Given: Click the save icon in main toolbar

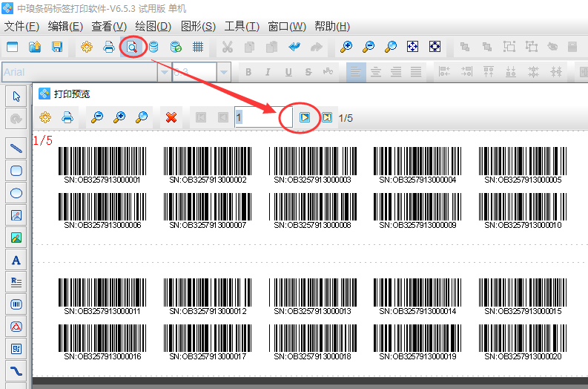Looking at the screenshot, I should click(x=57, y=47).
